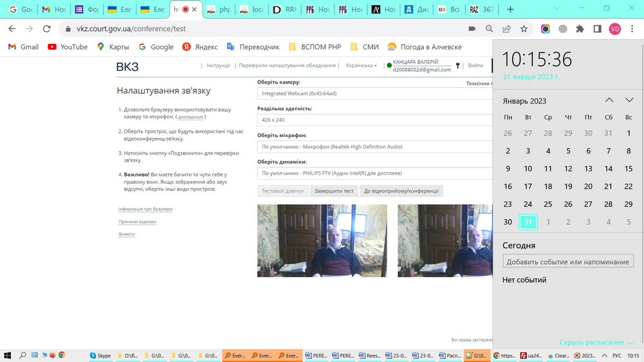The width and height of the screenshot is (644, 362).
Task: Click Перевірити налаштування обладнання link
Action: [287, 65]
